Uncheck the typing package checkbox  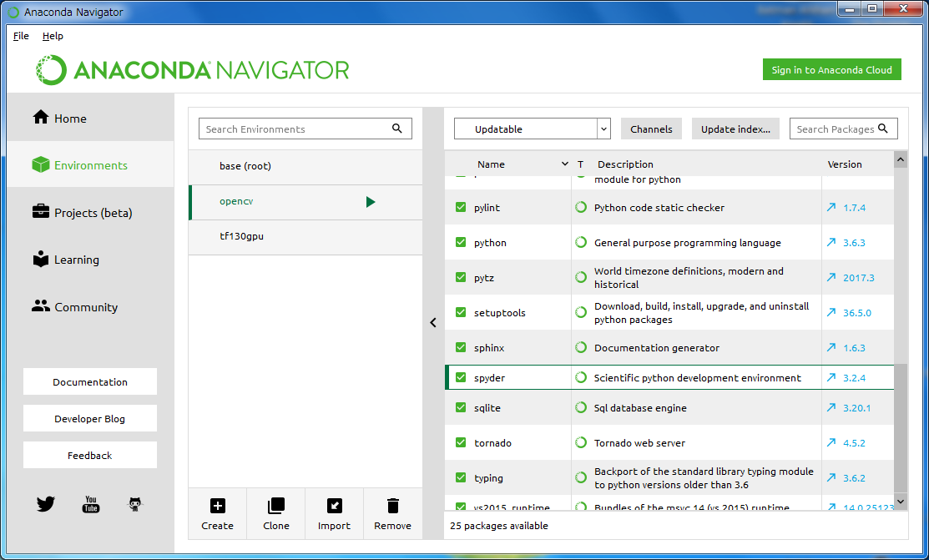(461, 477)
